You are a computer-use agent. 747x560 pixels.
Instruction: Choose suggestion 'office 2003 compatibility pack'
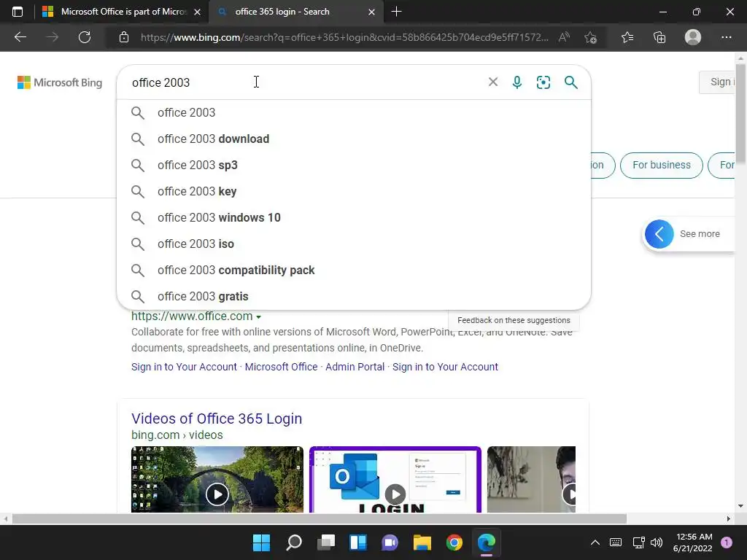pyautogui.click(x=354, y=270)
